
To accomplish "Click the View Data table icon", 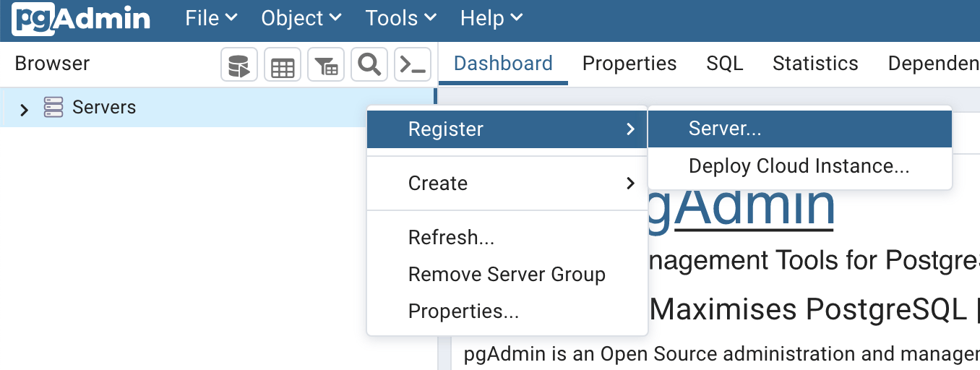I will click(x=283, y=65).
